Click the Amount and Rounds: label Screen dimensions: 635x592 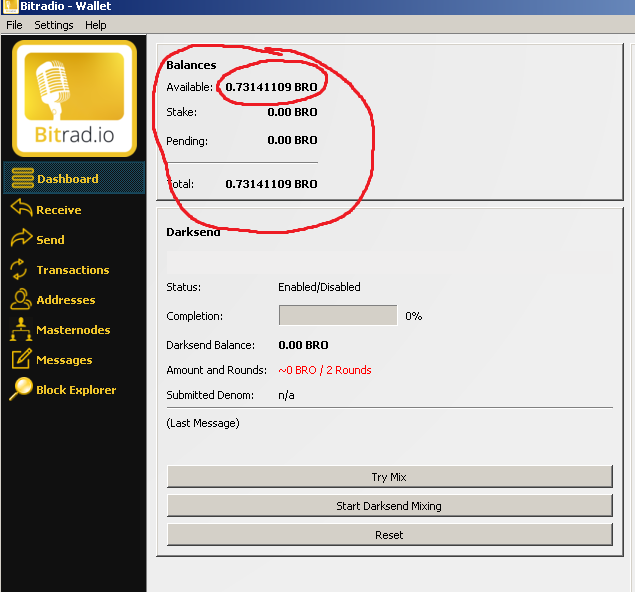pyautogui.click(x=217, y=370)
